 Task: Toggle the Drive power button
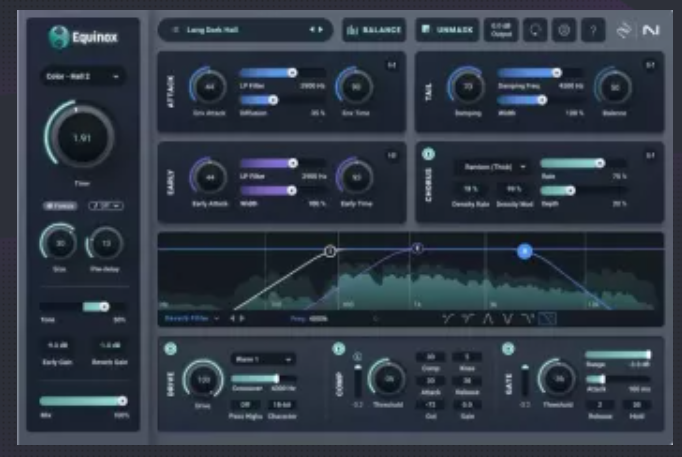pos(170,348)
